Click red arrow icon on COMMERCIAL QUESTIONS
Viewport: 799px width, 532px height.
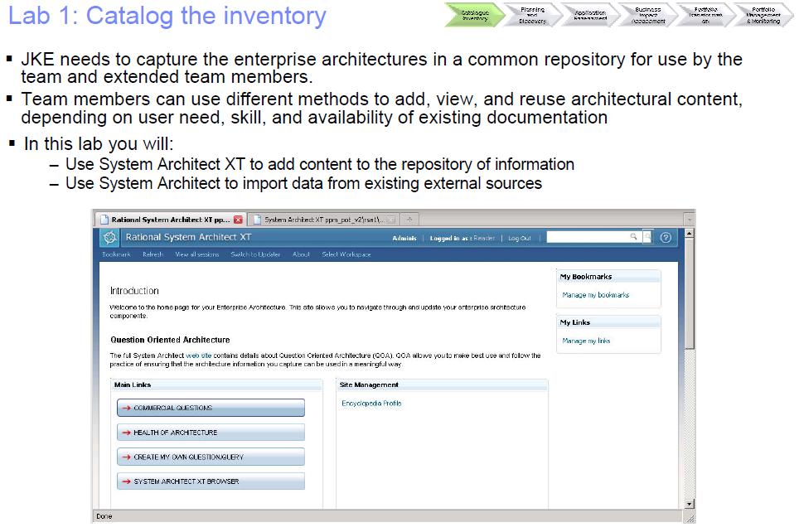tap(126, 408)
